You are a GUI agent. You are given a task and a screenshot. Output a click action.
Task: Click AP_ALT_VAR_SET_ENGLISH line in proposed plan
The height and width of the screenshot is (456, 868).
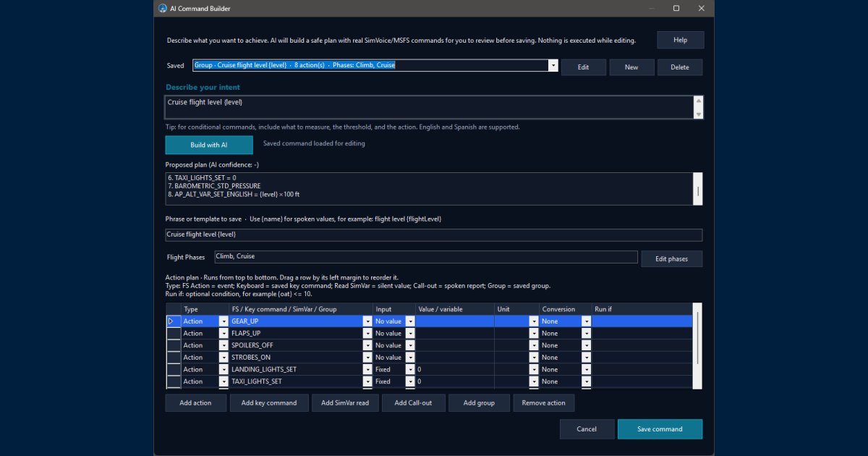tap(234, 195)
